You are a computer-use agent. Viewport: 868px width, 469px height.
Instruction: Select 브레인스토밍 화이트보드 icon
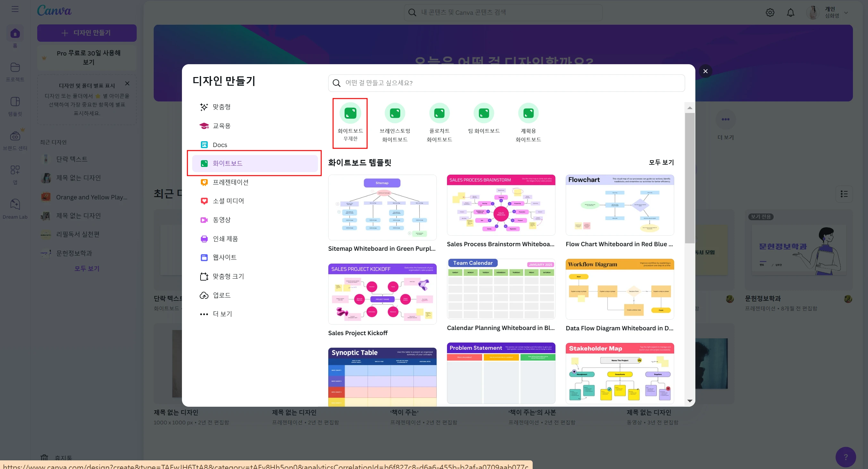click(x=395, y=113)
